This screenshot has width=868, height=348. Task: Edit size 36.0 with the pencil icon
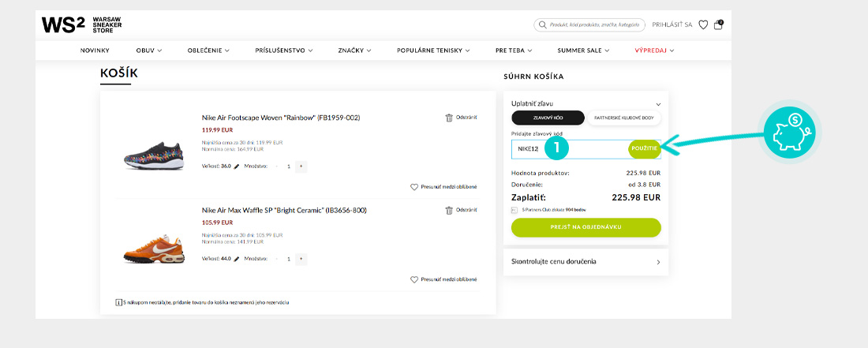point(236,167)
